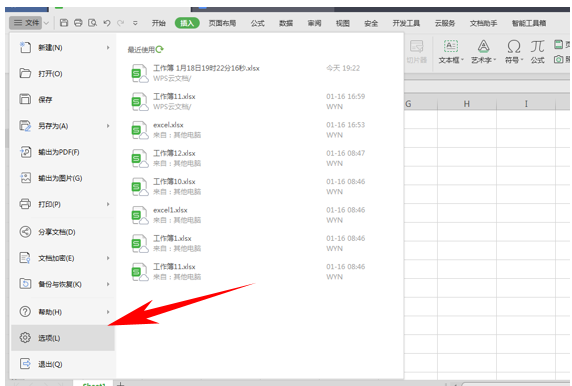
Task: Select column I header
Action: point(526,104)
